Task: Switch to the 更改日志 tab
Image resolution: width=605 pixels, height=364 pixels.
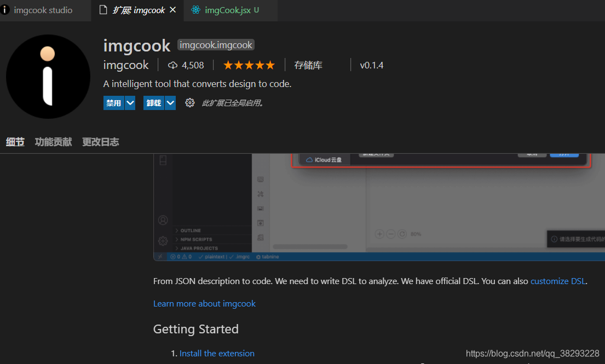Action: click(x=100, y=141)
